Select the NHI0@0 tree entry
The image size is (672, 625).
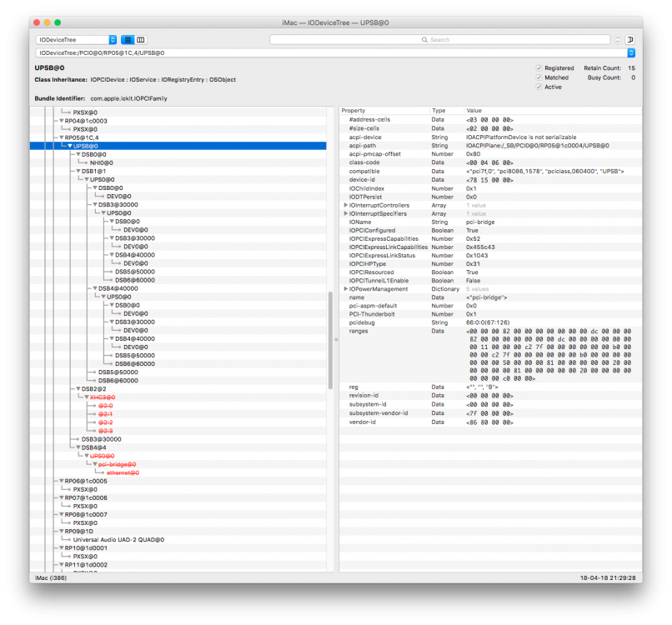click(102, 162)
